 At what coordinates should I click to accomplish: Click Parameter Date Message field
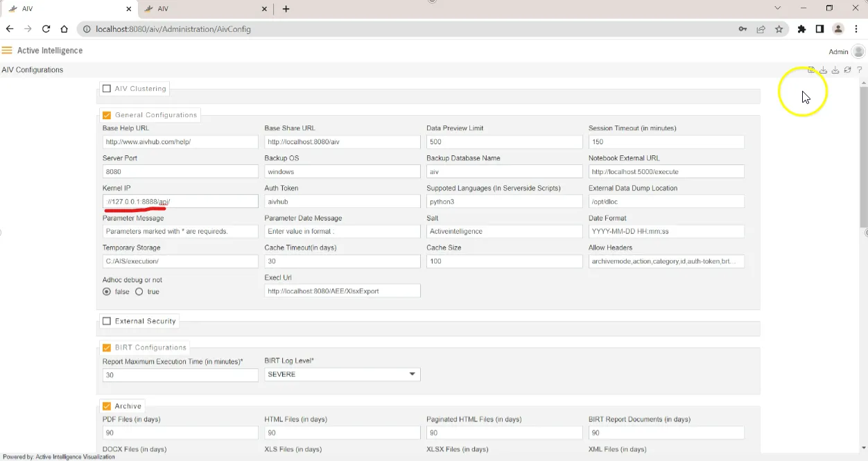(342, 232)
